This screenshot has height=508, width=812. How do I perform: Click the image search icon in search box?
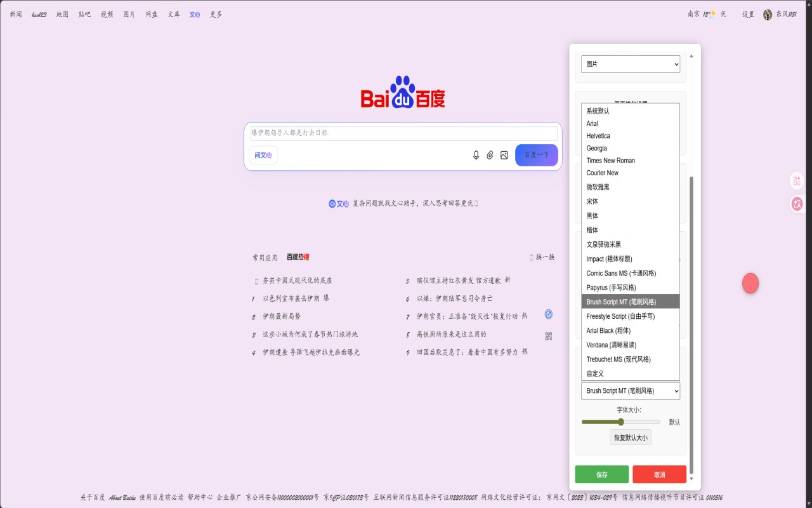pyautogui.click(x=504, y=155)
